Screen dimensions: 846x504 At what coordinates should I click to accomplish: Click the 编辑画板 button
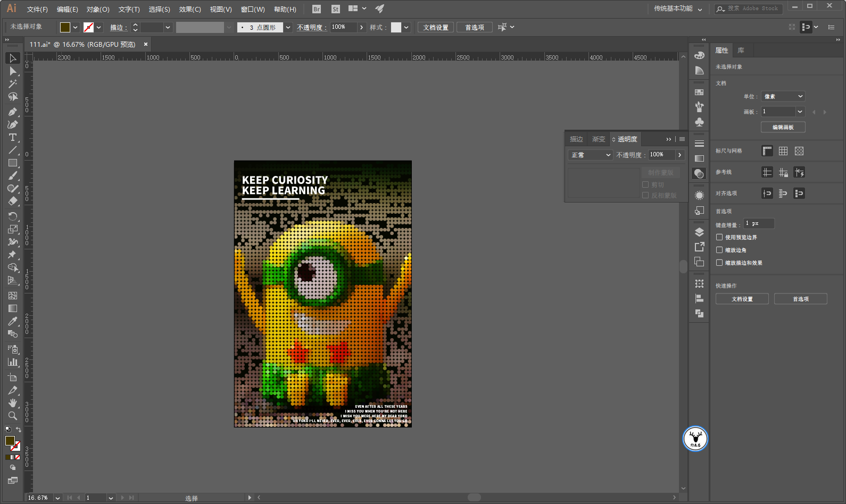coord(783,127)
